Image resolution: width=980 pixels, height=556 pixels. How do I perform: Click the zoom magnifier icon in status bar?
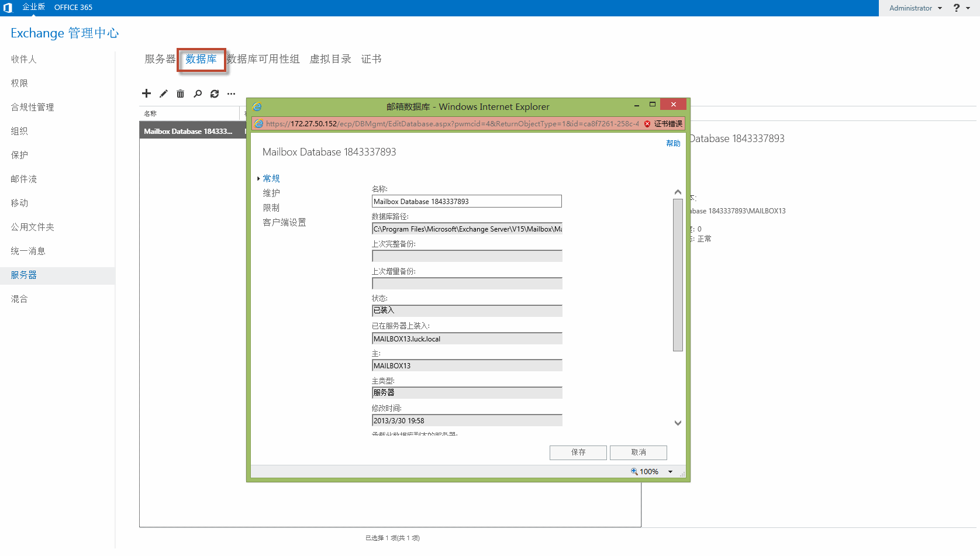(x=634, y=471)
